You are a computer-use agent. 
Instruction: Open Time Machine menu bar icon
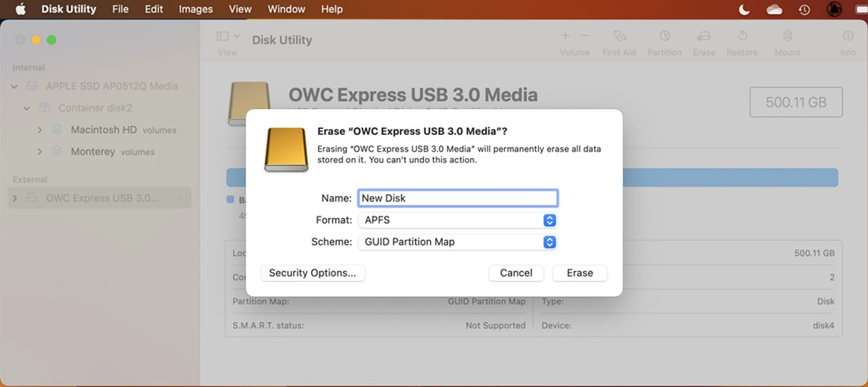pos(804,9)
